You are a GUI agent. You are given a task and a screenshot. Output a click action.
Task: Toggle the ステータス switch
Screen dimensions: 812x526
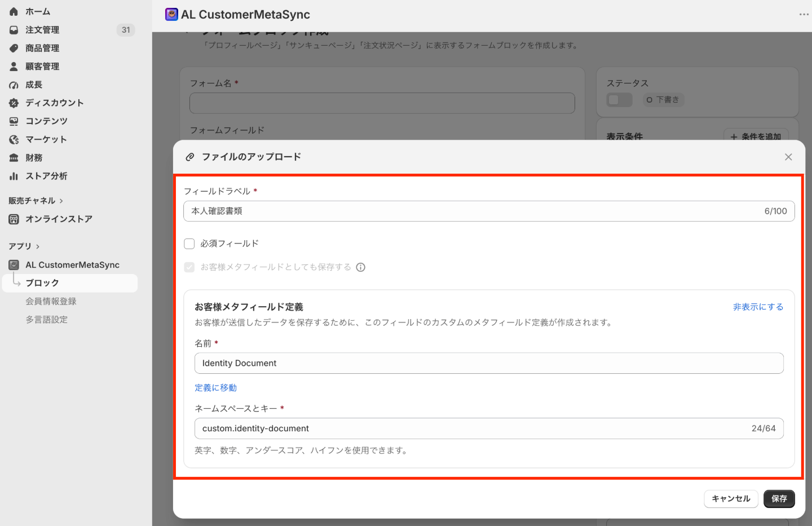pyautogui.click(x=619, y=100)
